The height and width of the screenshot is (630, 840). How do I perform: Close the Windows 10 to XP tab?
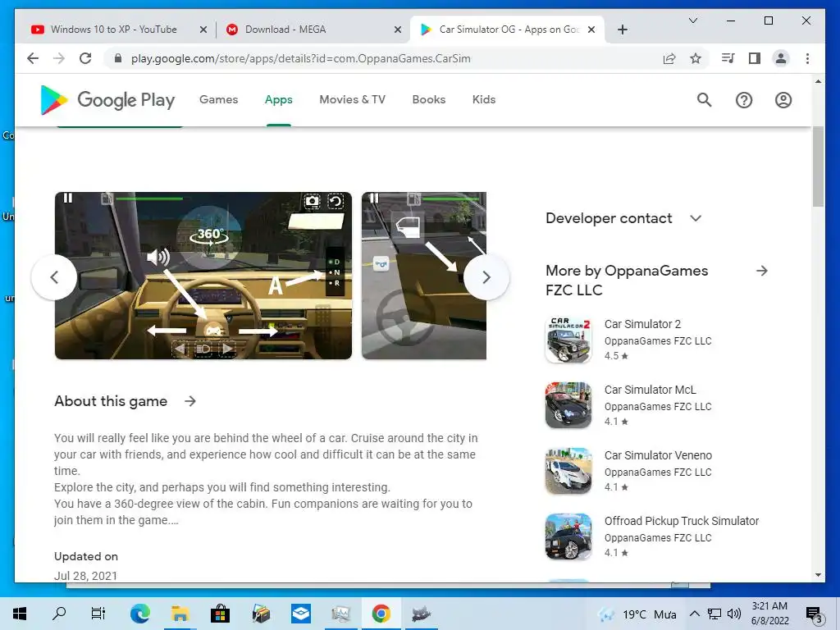click(203, 30)
